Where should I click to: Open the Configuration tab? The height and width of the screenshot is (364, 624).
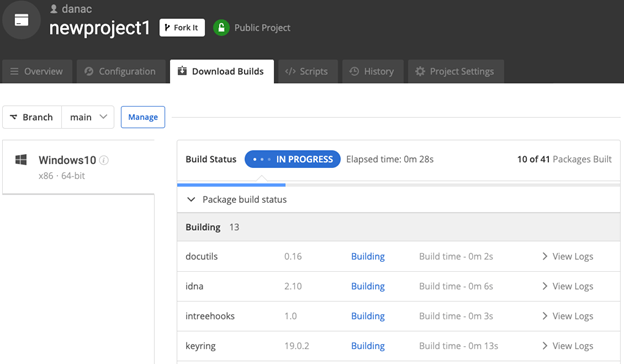pos(121,72)
